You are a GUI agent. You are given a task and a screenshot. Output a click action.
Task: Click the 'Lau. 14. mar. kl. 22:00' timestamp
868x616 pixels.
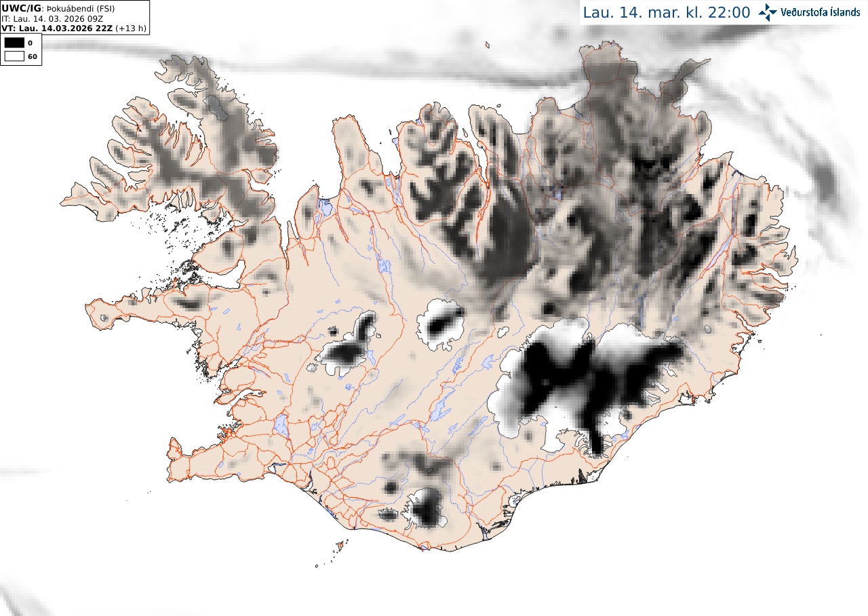click(x=667, y=12)
